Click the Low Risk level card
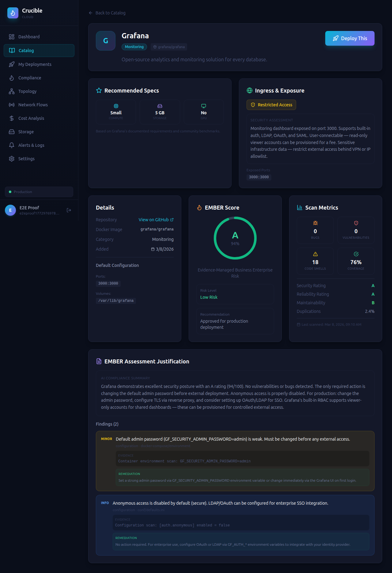The height and width of the screenshot is (573, 392). (x=235, y=294)
